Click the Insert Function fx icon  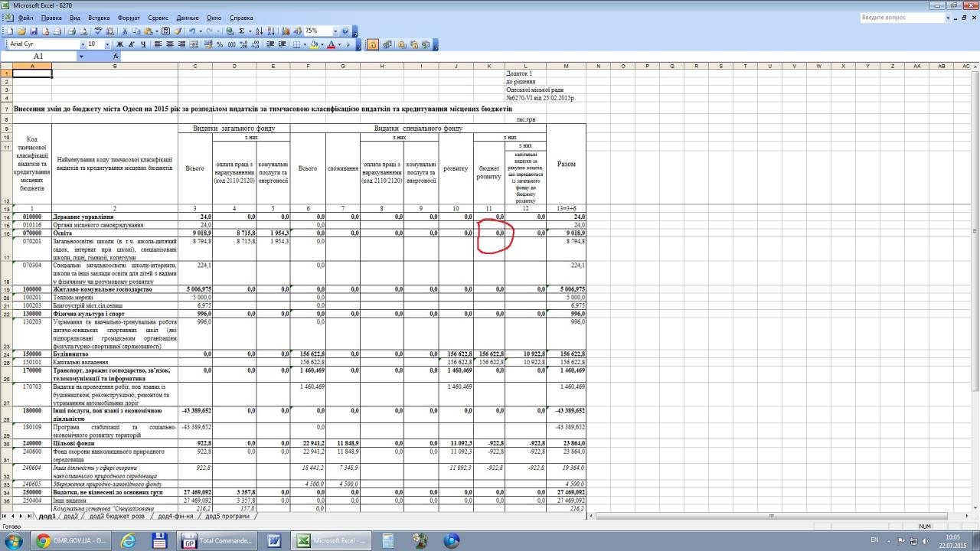pos(116,57)
